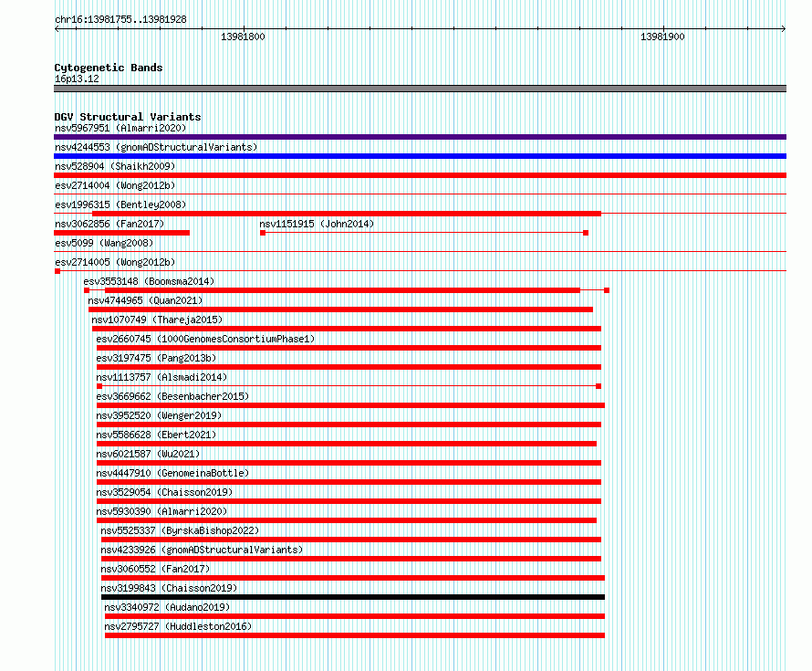Select the blue nsv4244553 variant bar
Image resolution: width=812 pixels, height=671 pixels.
coord(420,156)
